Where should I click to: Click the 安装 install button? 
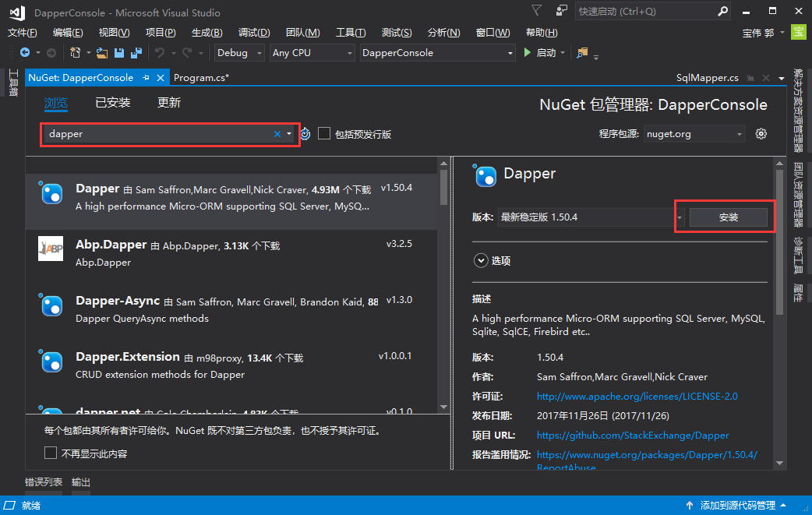pyautogui.click(x=728, y=217)
